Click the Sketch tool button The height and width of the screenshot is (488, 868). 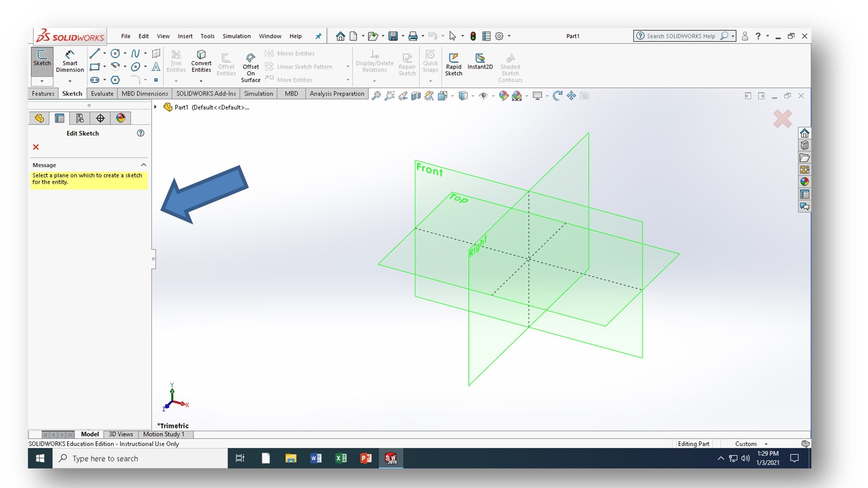coord(42,61)
